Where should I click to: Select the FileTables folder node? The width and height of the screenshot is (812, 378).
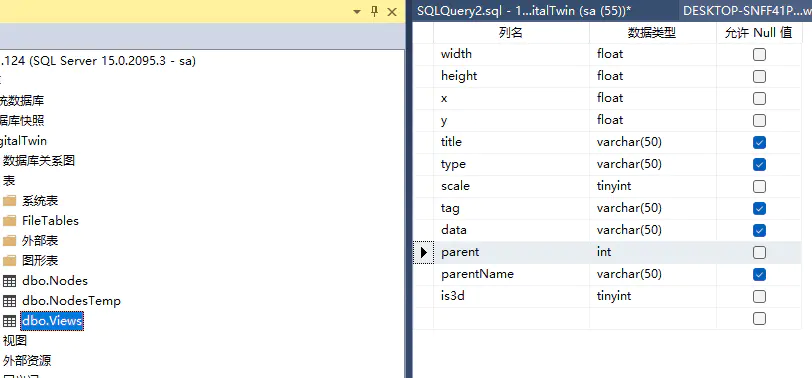point(50,221)
